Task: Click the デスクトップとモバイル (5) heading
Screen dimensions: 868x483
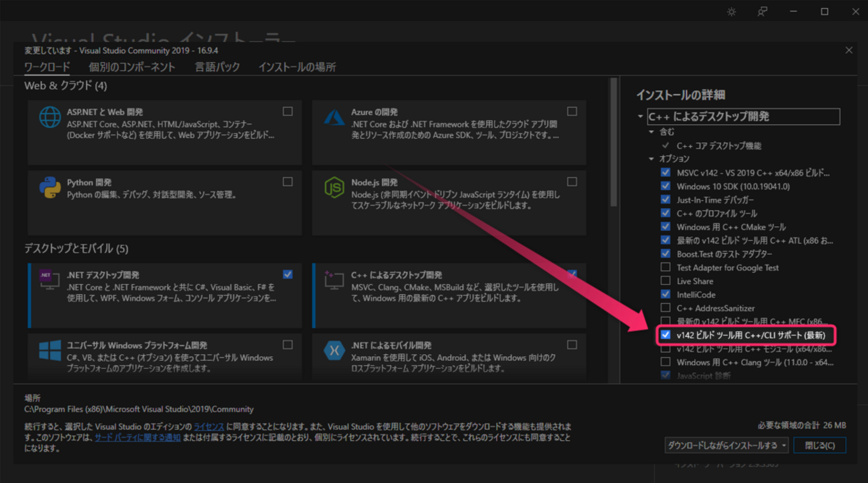Action: coord(76,249)
